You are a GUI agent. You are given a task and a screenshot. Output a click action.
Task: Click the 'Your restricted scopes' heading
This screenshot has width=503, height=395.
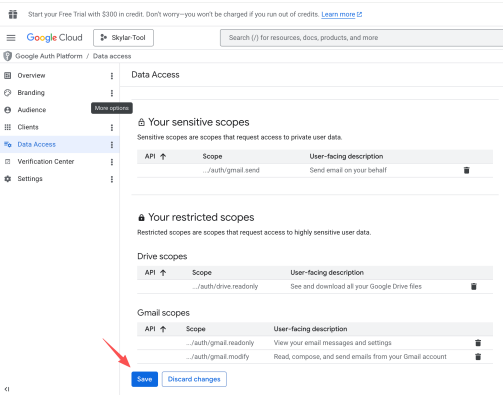201,217
